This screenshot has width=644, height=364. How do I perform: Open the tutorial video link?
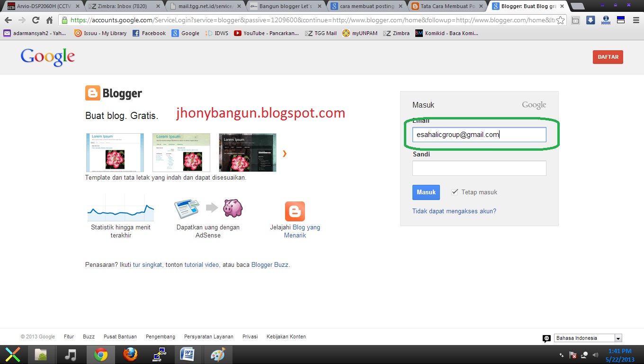(x=202, y=264)
